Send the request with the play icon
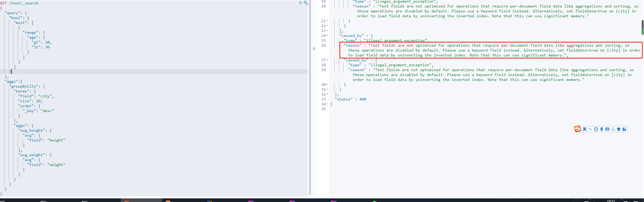The image size is (644, 202). coord(300,3)
